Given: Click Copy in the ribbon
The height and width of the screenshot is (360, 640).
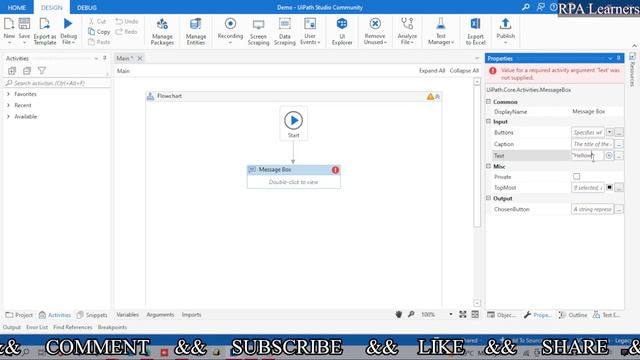Looking at the screenshot, I should pyautogui.click(x=99, y=31).
